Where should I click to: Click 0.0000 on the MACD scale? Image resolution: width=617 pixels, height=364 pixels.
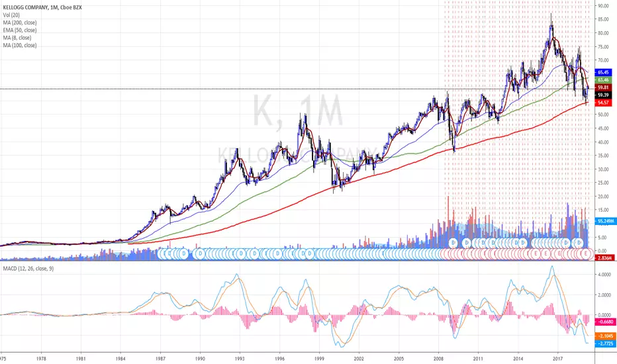click(605, 315)
